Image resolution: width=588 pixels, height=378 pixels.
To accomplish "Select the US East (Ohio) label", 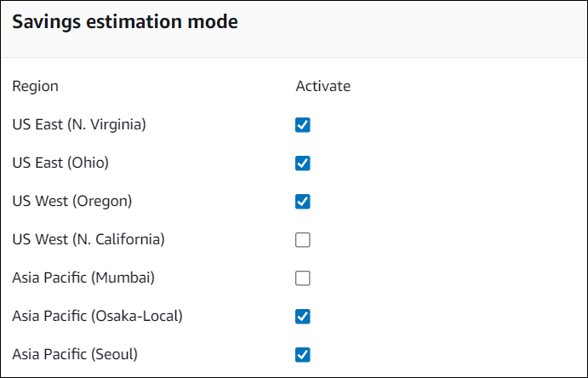I will pyautogui.click(x=60, y=163).
